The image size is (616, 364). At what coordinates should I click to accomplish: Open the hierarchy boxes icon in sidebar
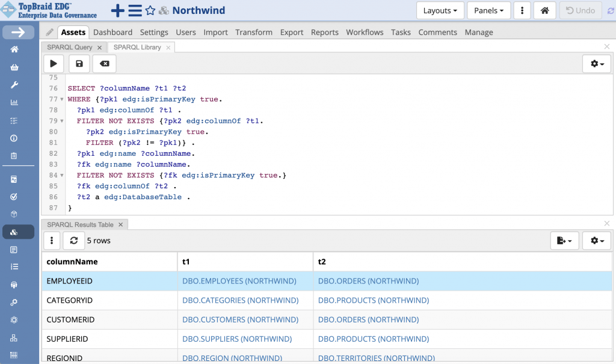pos(14,338)
